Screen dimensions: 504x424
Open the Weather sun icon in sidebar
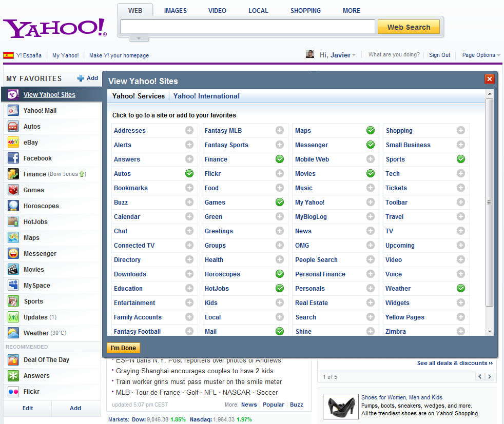(13, 333)
